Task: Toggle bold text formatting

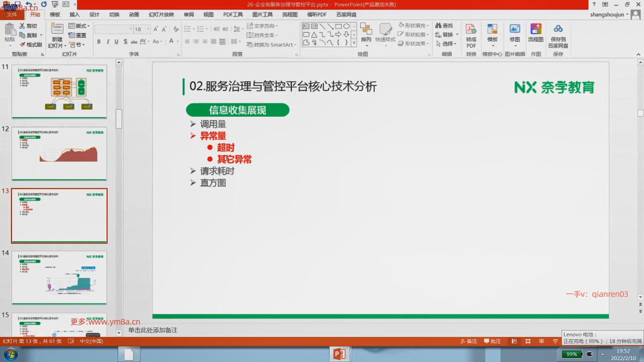Action: [99, 42]
